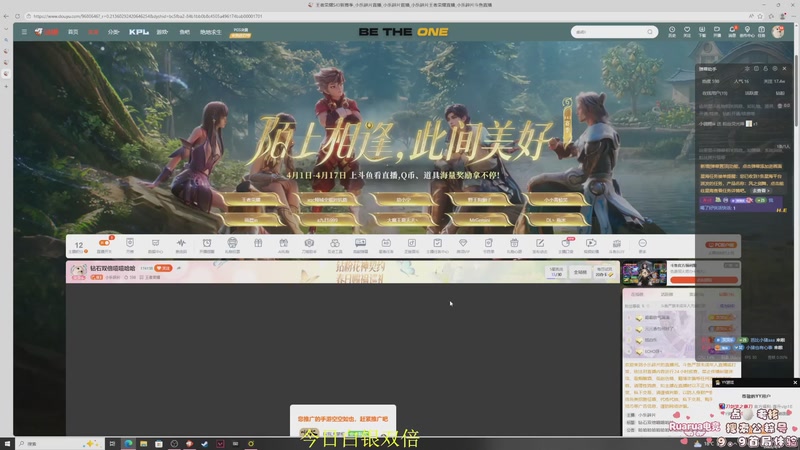Open the Windows Start menu

(7, 444)
